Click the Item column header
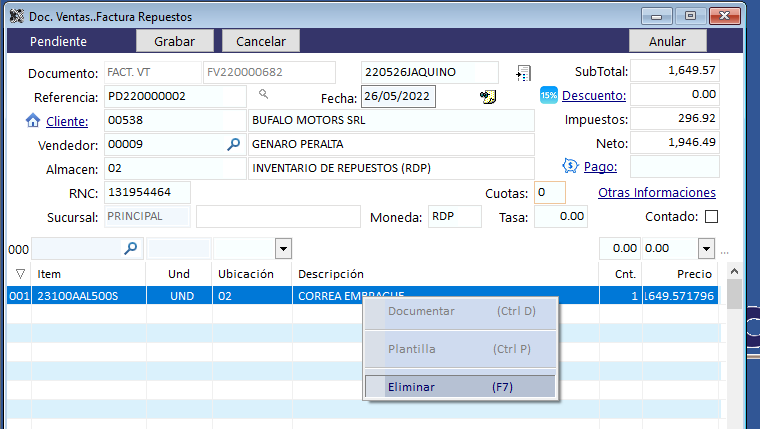The width and height of the screenshot is (760, 429). [x=88, y=274]
